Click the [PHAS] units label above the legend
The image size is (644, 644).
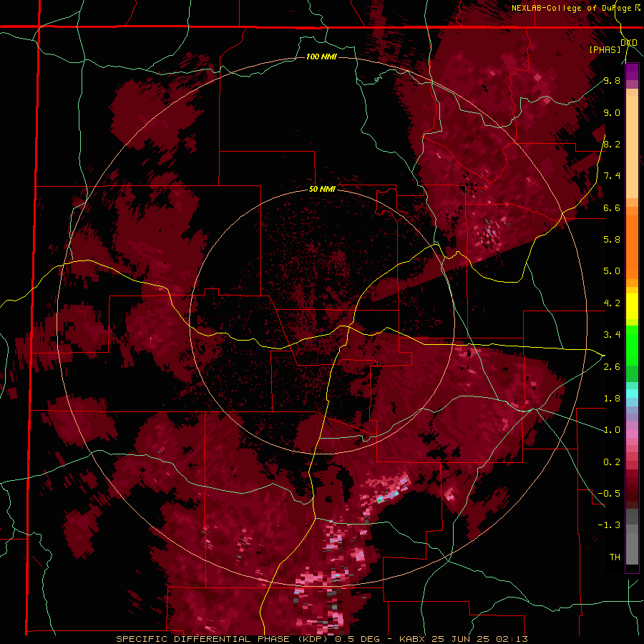coord(605,49)
